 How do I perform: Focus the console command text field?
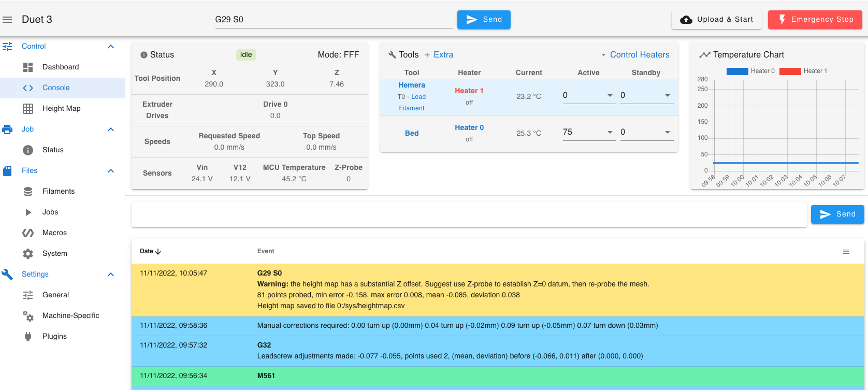pos(469,214)
